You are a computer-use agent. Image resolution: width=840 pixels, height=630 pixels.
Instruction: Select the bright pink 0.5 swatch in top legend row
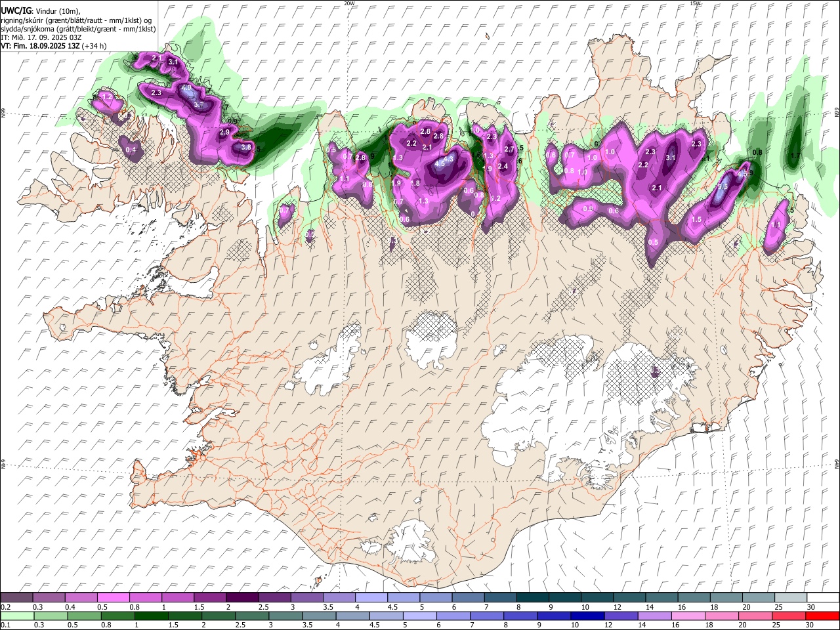tap(113, 597)
